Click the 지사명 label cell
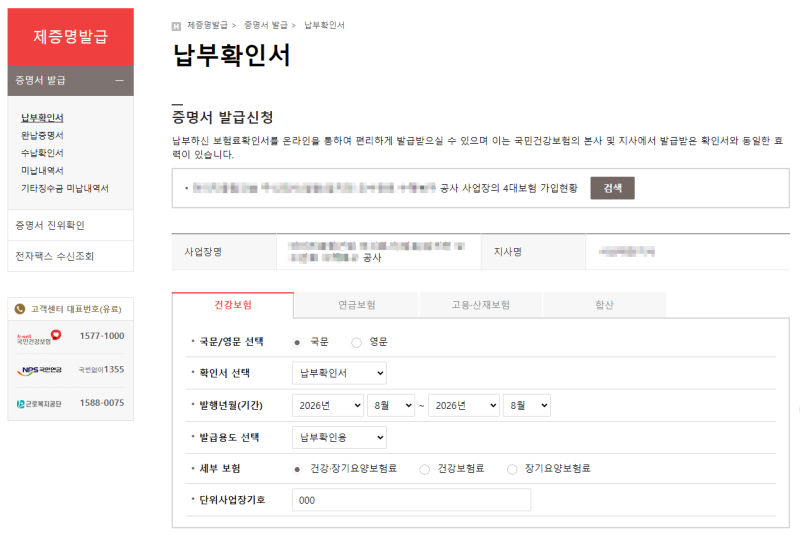The image size is (800, 539). (533, 252)
